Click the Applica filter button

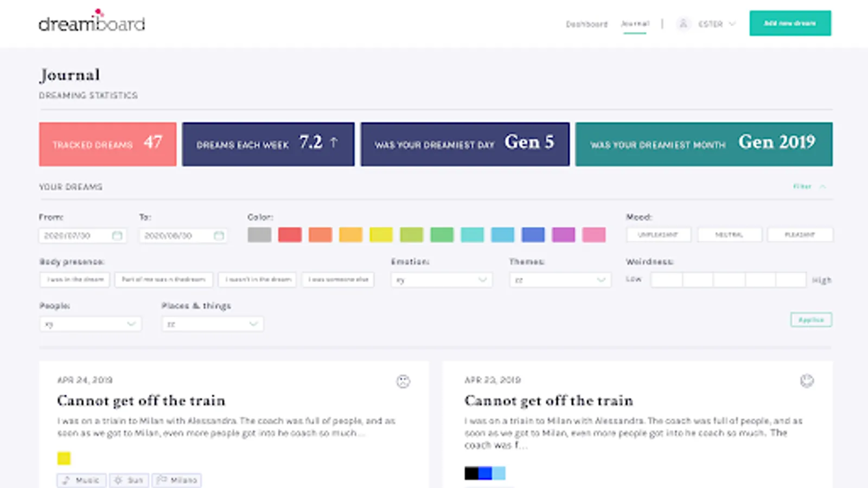click(x=811, y=320)
